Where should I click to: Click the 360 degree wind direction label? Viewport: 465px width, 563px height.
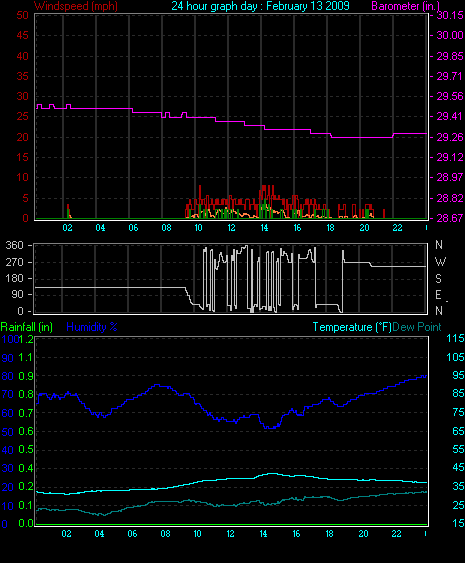point(14,245)
